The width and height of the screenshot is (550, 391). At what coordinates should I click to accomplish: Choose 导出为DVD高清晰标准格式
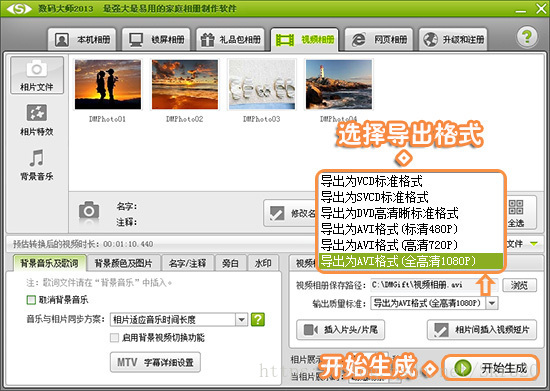(x=411, y=213)
